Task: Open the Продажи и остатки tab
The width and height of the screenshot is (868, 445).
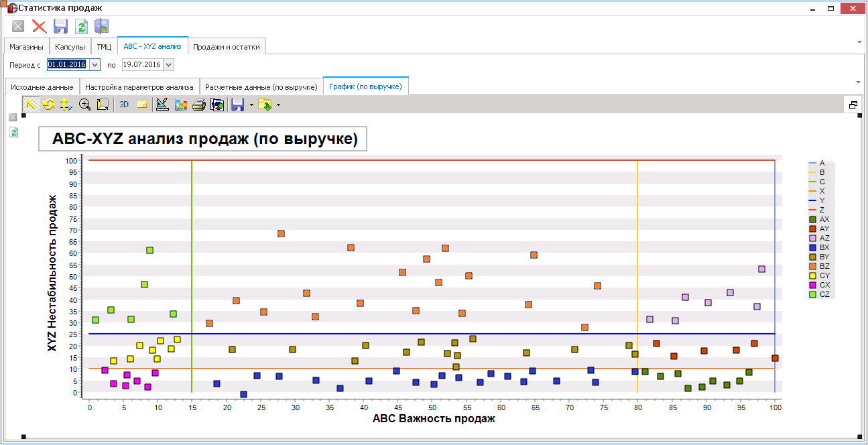Action: coord(227,47)
